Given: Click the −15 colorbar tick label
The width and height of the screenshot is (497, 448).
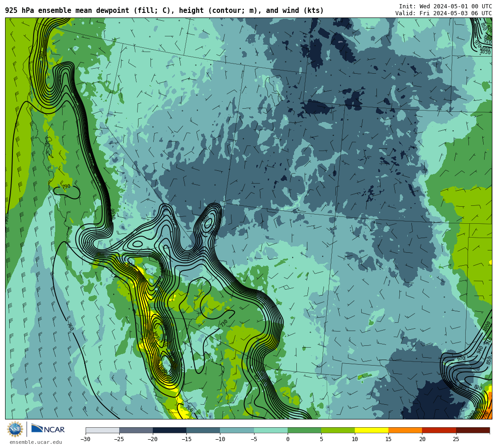Looking at the screenshot, I should click(186, 439).
